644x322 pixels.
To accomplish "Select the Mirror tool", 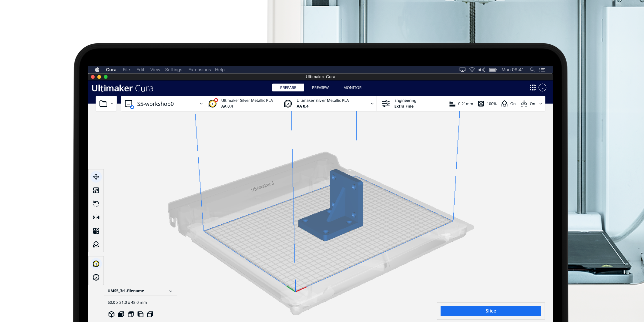I will pos(96,217).
